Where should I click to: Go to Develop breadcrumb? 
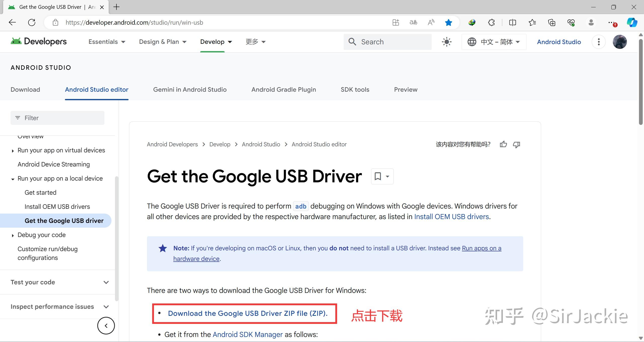tap(220, 144)
